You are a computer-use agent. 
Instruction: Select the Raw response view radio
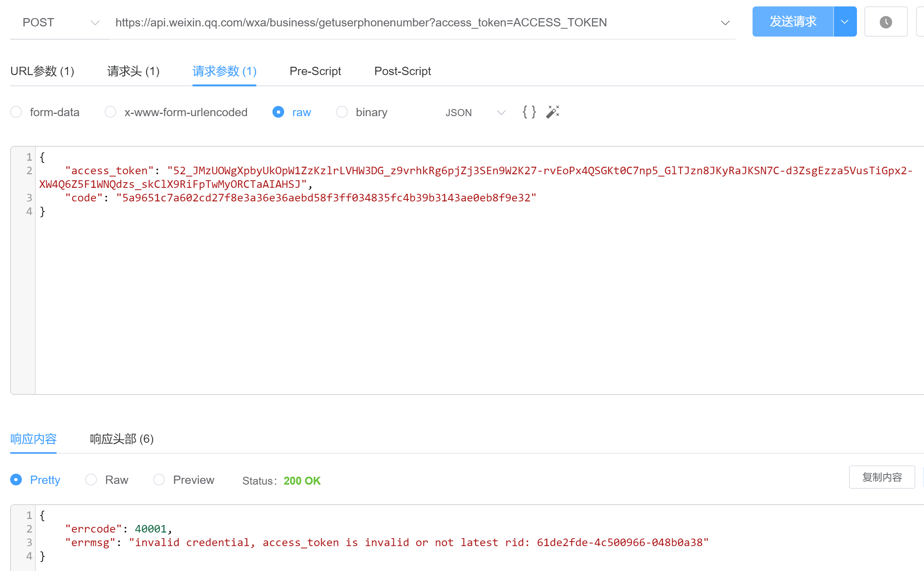[91, 480]
